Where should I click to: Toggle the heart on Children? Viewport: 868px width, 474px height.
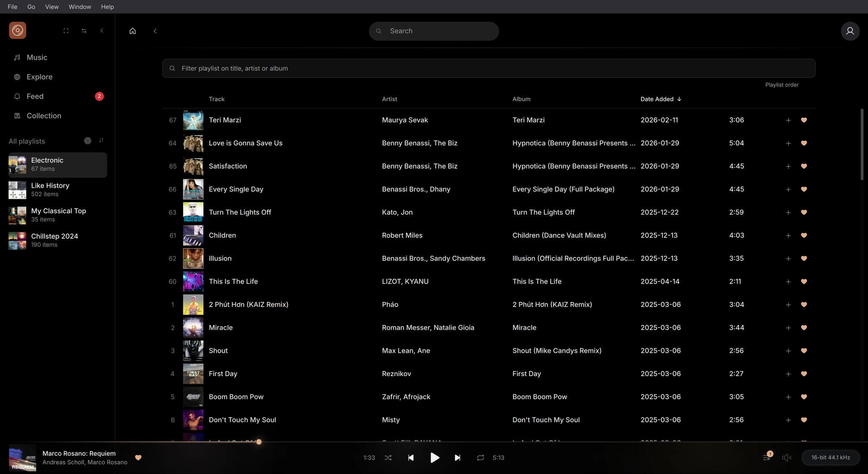pyautogui.click(x=804, y=235)
